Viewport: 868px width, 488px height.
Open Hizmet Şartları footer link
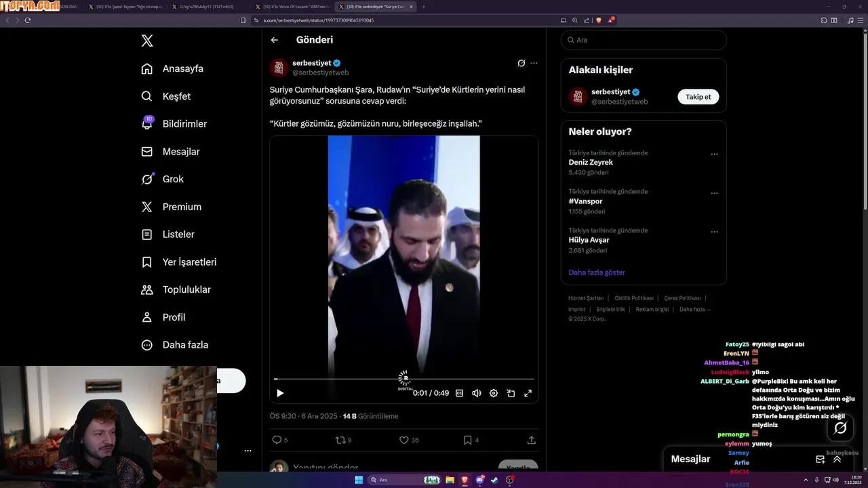(x=586, y=298)
